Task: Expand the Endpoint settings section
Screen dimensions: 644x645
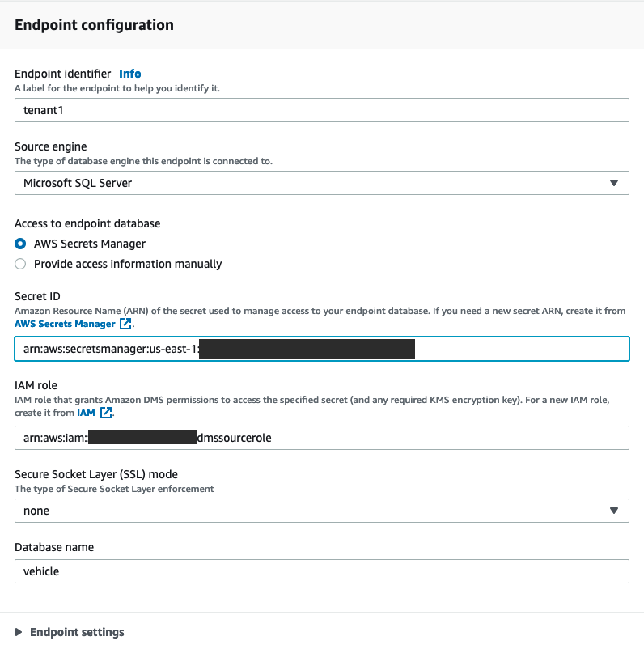Action: click(x=77, y=632)
